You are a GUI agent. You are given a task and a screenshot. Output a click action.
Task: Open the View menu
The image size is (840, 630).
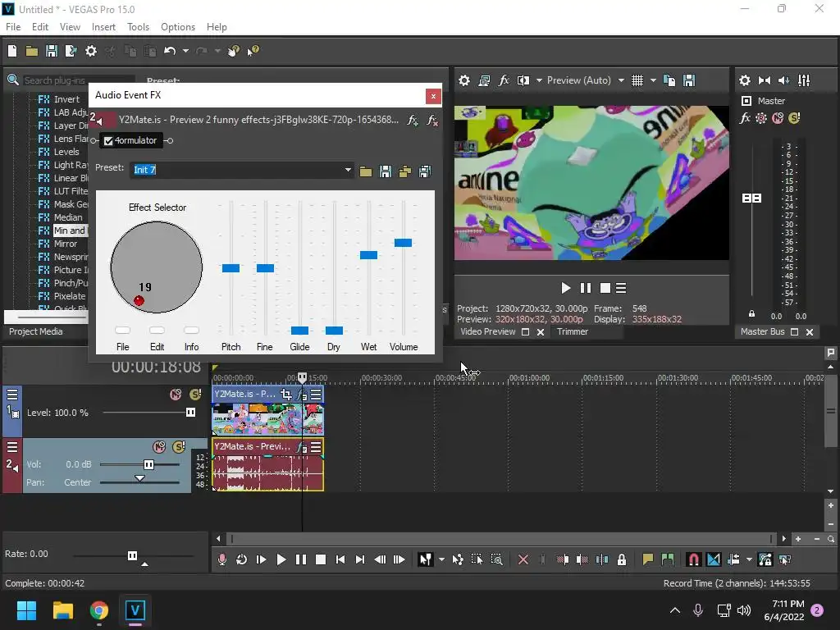click(70, 27)
